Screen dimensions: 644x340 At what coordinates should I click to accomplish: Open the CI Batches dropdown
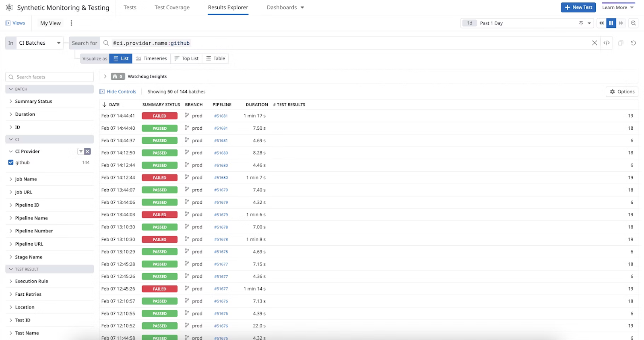click(39, 43)
